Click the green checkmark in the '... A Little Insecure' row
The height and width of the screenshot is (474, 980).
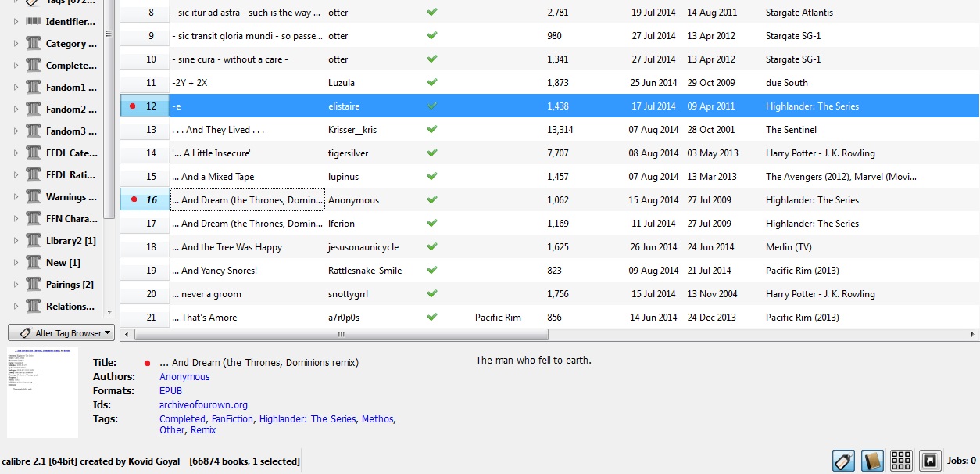point(432,153)
